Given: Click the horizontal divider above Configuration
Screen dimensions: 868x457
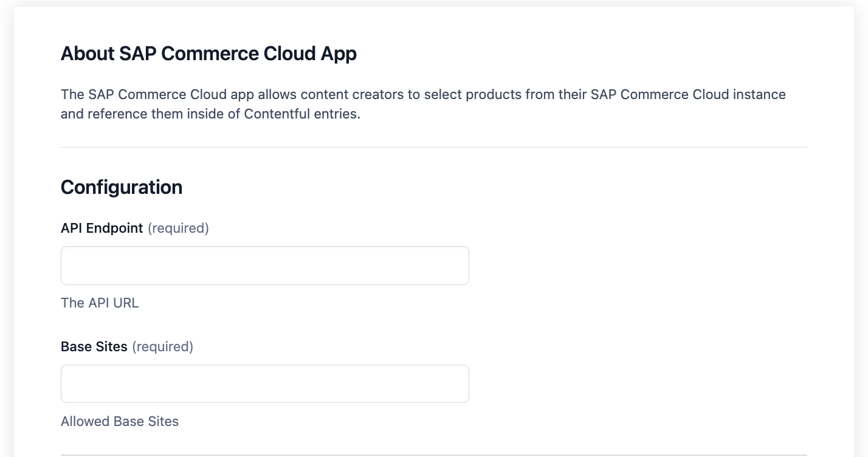Looking at the screenshot, I should coord(433,147).
